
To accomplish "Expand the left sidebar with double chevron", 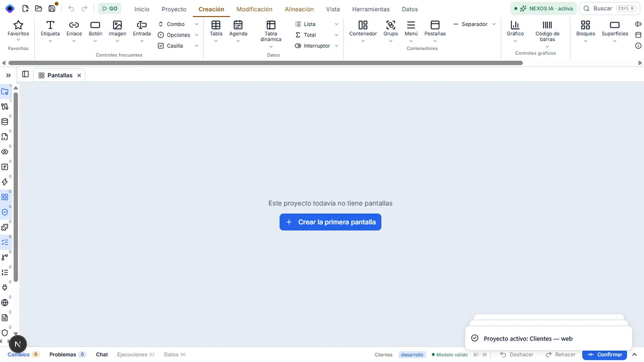I will click(9, 76).
